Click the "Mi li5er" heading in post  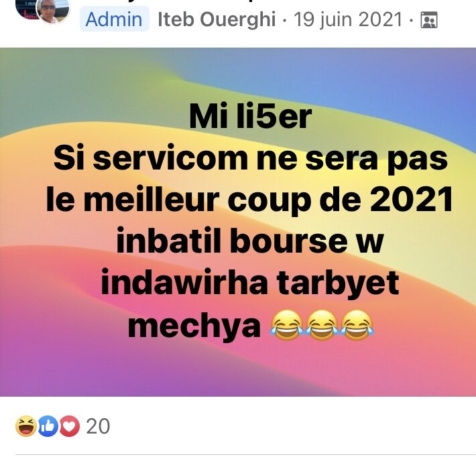coord(250,117)
